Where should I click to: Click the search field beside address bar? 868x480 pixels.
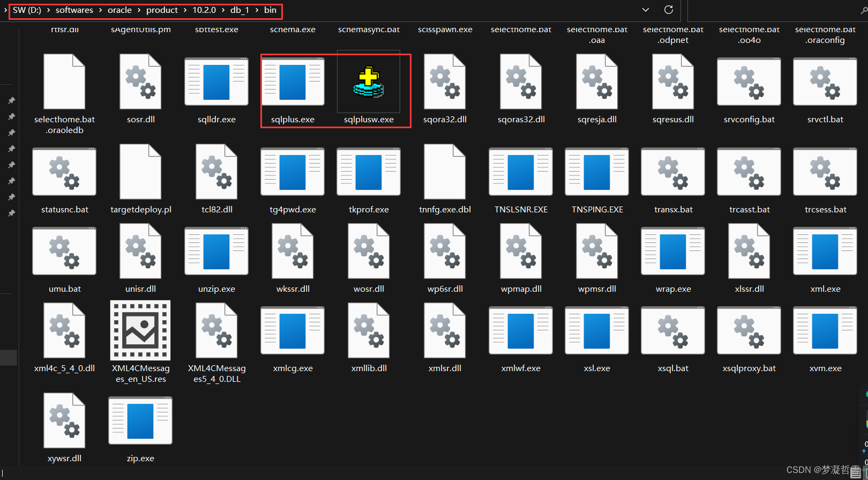pyautogui.click(x=777, y=10)
